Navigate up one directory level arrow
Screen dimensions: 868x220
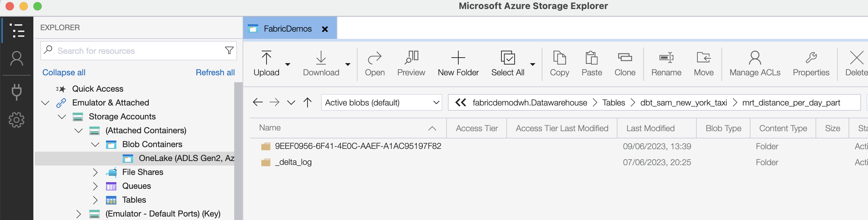click(x=308, y=102)
